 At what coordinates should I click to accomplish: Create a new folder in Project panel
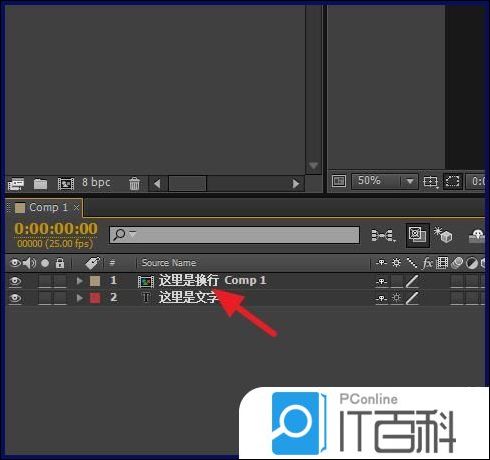pos(40,184)
